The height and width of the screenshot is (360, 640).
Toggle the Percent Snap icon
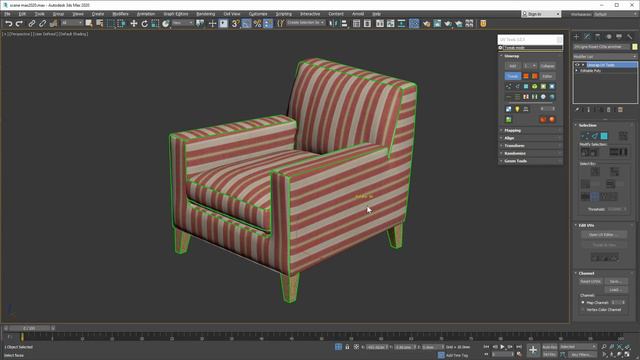click(257, 24)
